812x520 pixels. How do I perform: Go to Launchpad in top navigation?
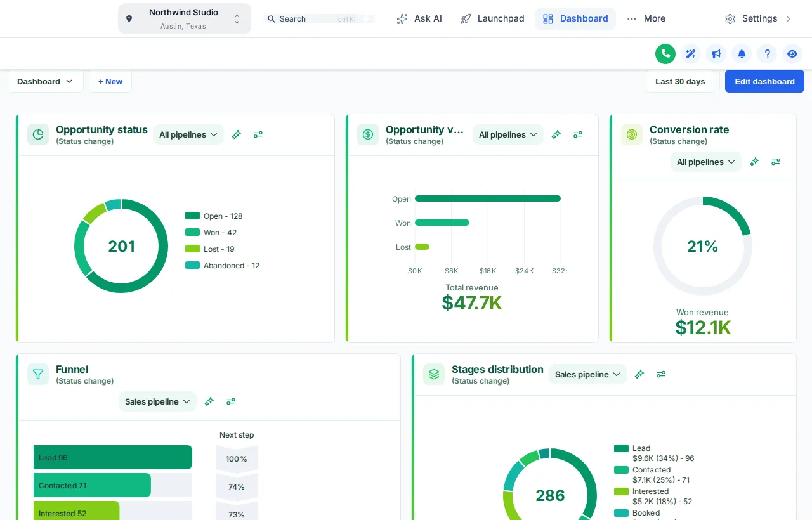point(492,19)
